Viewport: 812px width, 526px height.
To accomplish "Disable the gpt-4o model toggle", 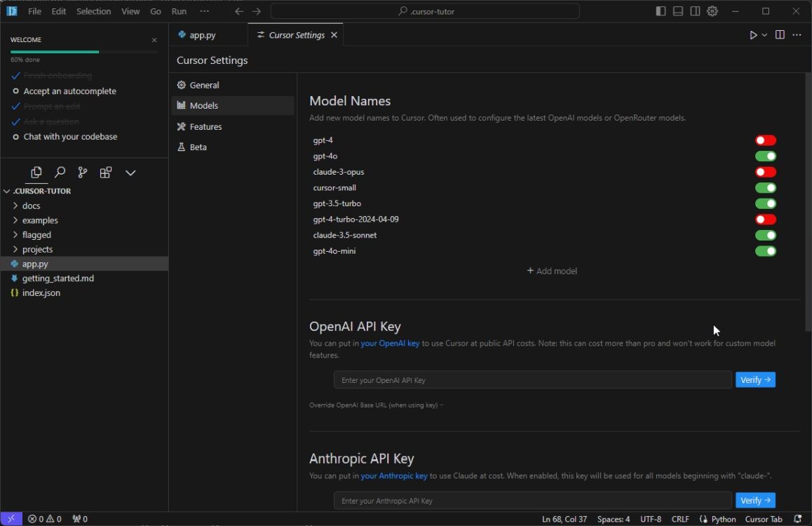I will tap(765, 156).
